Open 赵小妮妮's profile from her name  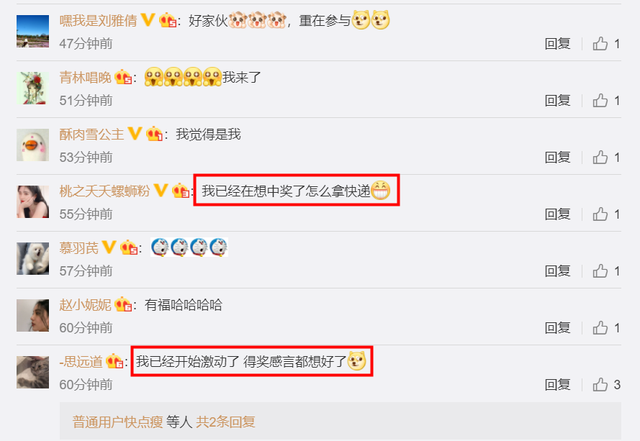point(85,305)
